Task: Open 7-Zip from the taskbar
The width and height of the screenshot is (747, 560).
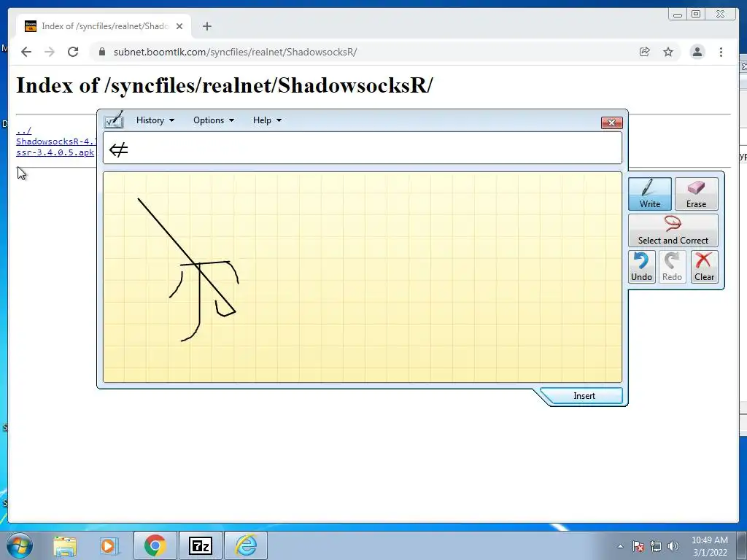Action: (200, 545)
